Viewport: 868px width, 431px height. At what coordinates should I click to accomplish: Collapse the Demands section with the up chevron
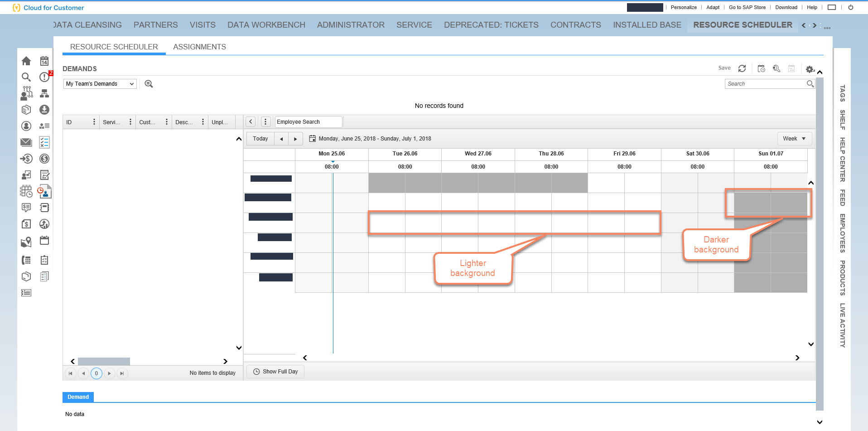[820, 72]
